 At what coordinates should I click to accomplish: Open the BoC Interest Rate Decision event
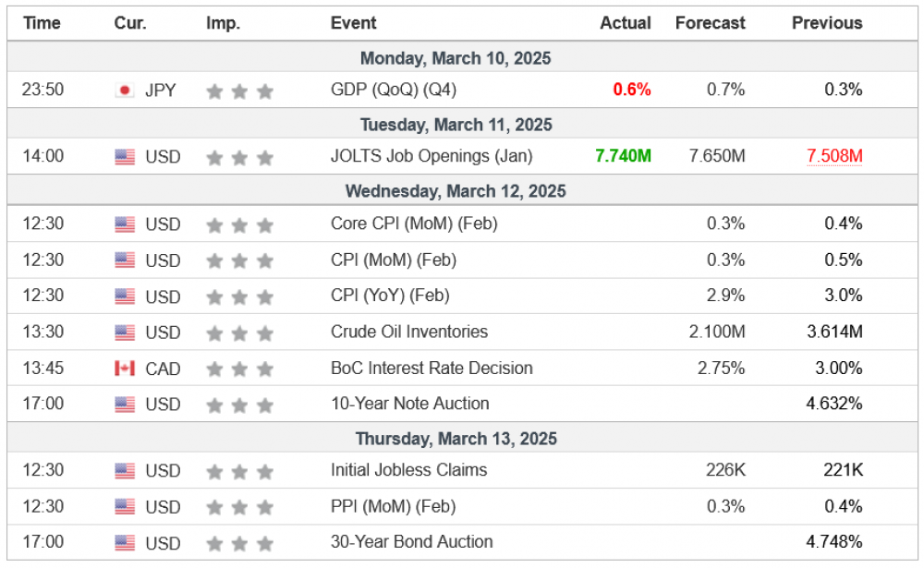coord(432,368)
